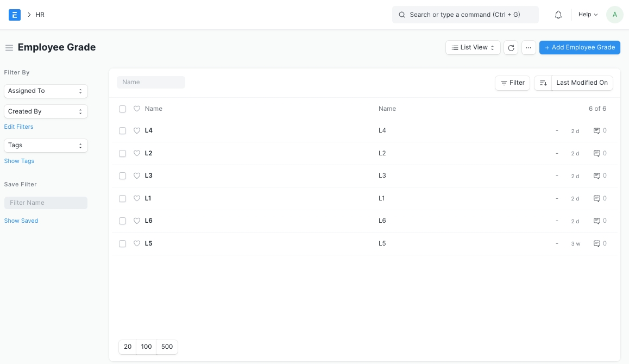
Task: Click the user avatar A
Action: [x=614, y=15]
